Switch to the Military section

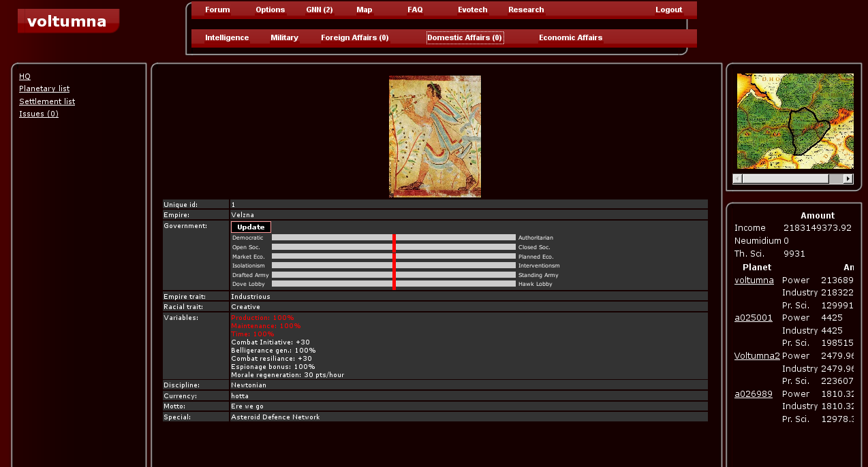pyautogui.click(x=284, y=37)
